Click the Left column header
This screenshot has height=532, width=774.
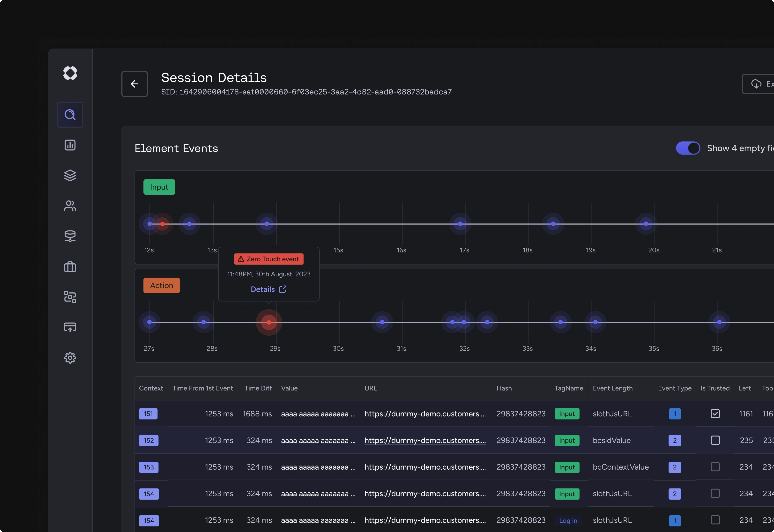coord(745,388)
